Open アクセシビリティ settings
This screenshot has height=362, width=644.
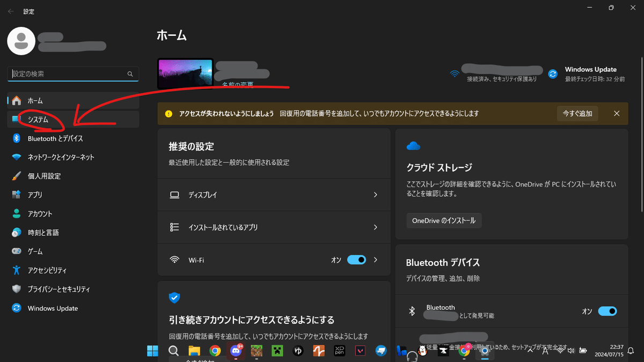(x=73, y=270)
